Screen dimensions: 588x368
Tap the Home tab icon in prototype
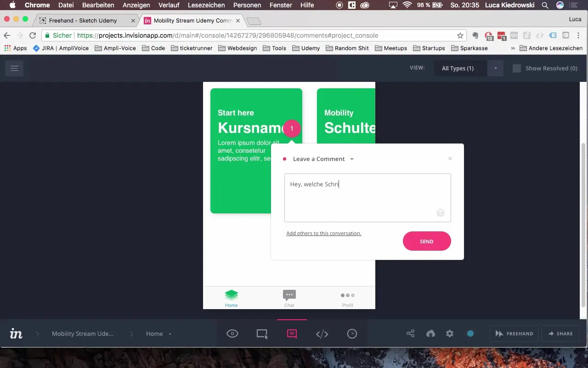pyautogui.click(x=232, y=295)
